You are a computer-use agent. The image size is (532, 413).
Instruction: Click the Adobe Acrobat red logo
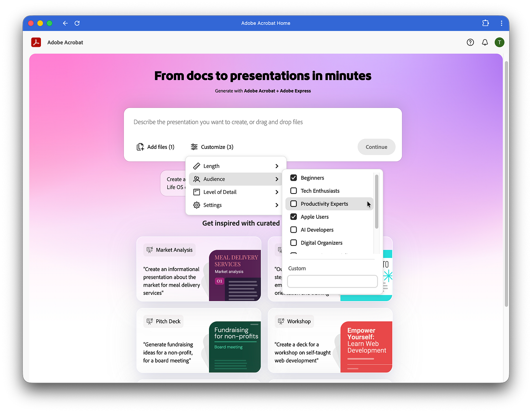36,42
